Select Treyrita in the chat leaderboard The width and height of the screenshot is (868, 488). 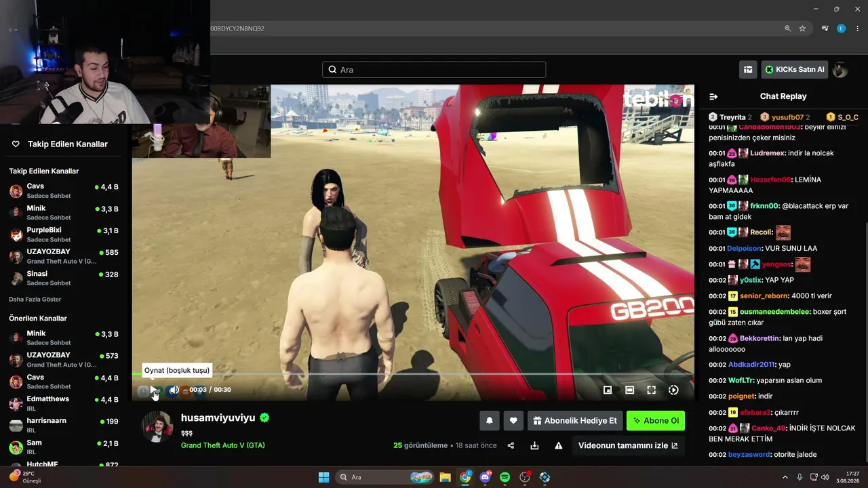tap(730, 117)
